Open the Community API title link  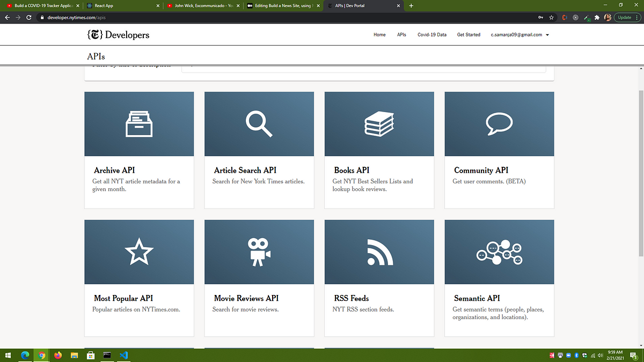click(x=481, y=170)
